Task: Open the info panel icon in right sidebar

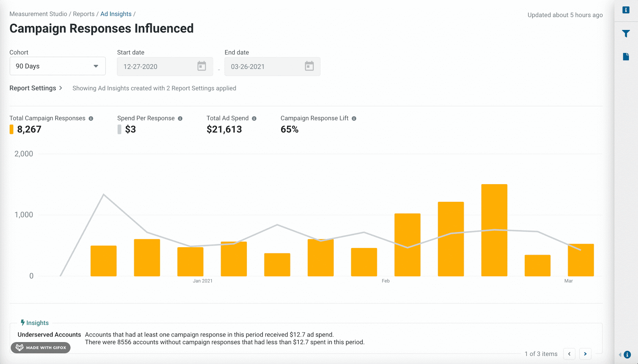Action: (626, 10)
